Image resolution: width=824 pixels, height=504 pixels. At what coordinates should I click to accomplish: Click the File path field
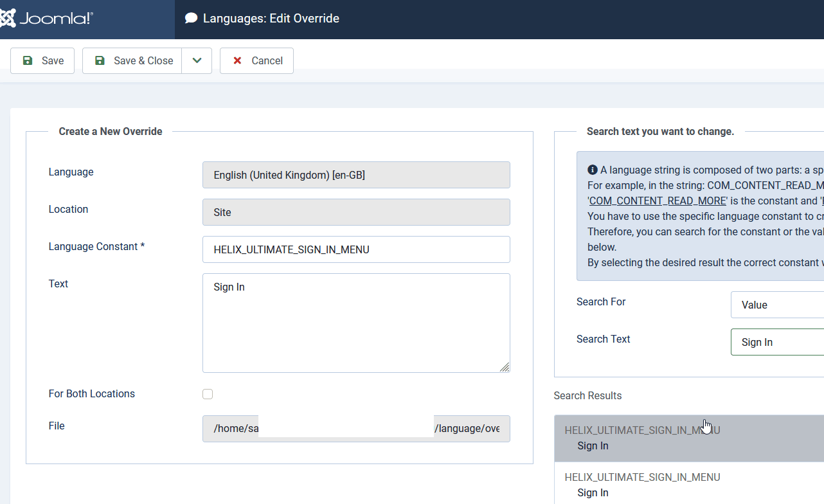[356, 429]
